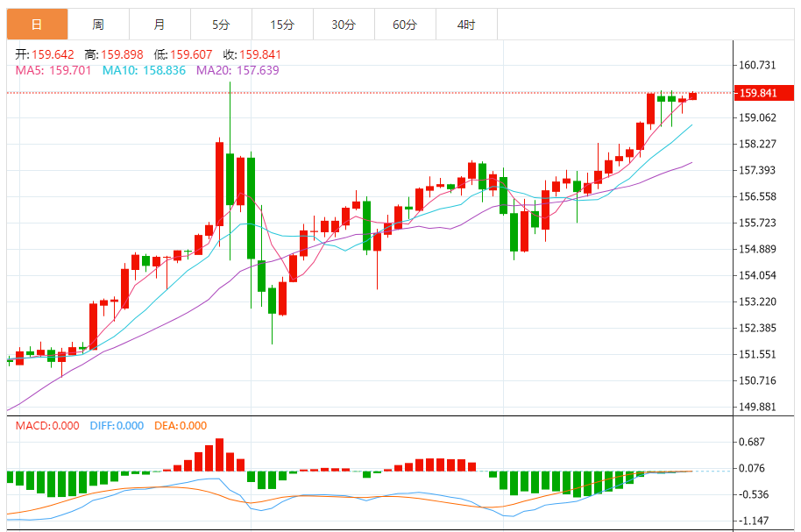Click the 156.558 price axis label
Screen dimensions: 801x532
pos(757,196)
